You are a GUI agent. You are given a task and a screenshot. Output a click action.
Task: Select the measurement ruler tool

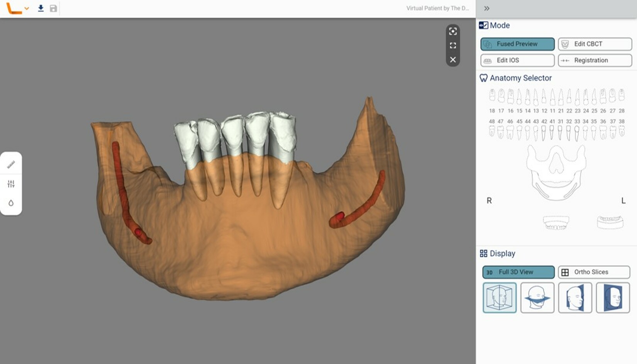[x=11, y=163]
